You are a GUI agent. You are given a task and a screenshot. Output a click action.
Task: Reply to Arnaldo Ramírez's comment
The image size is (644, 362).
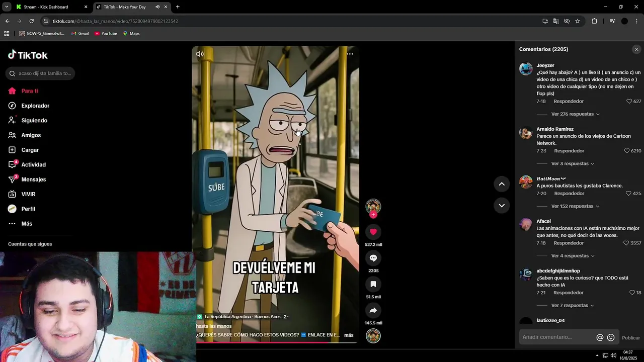[x=569, y=151]
